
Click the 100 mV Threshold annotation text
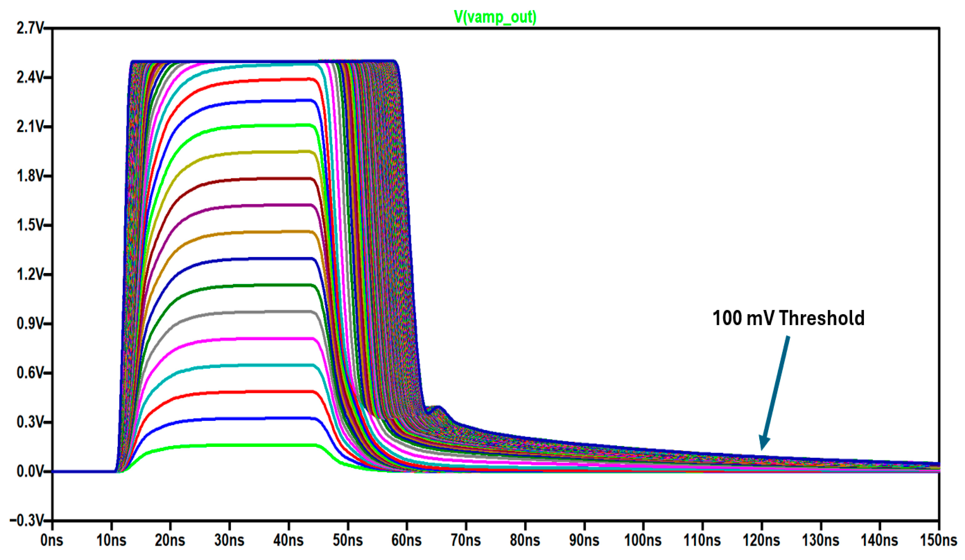tap(788, 318)
